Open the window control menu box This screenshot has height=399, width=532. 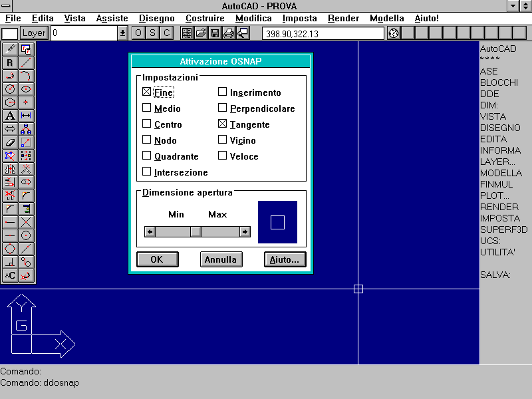[x=6, y=6]
